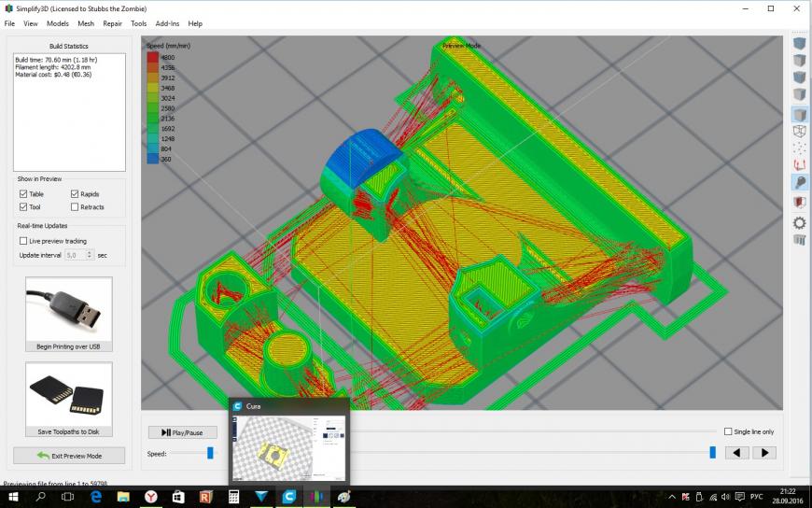Show the model as a point cloud

tap(800, 148)
